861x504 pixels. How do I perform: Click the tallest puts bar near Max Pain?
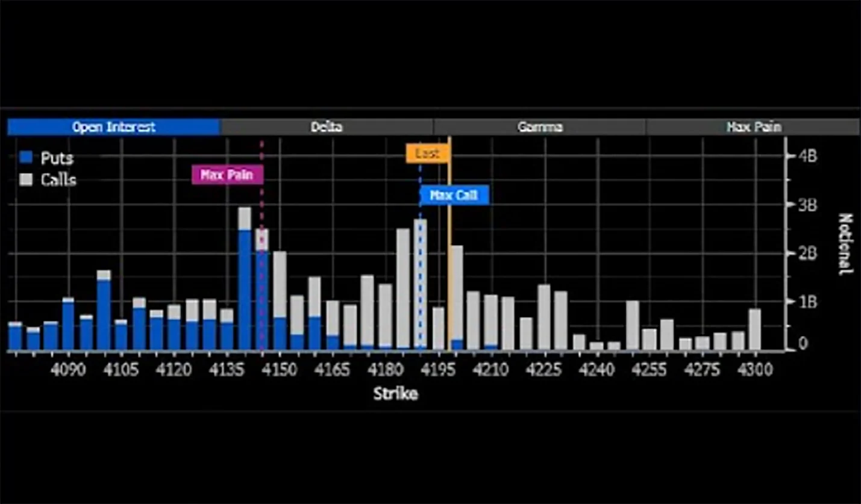pos(245,290)
